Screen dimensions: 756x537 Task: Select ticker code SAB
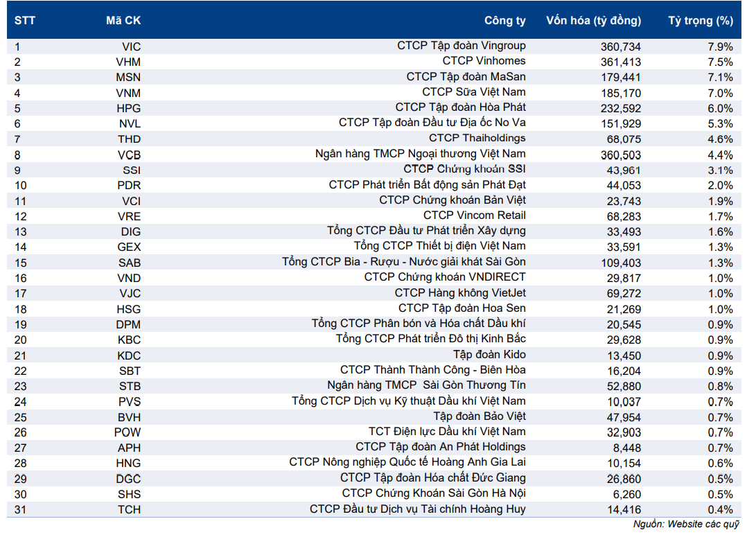click(130, 263)
